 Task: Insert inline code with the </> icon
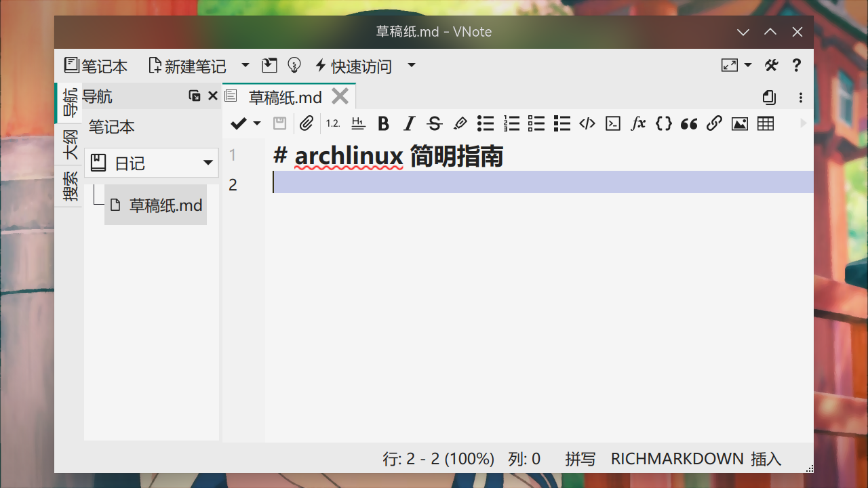pos(587,123)
